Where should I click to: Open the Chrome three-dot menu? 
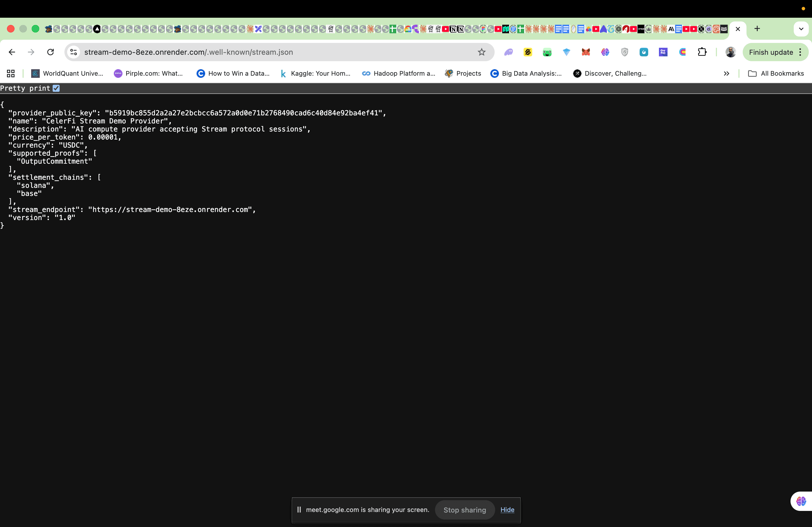[800, 52]
